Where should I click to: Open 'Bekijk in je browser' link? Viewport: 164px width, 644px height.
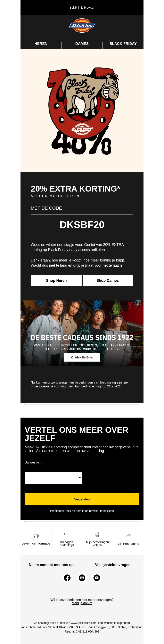(82, 8)
